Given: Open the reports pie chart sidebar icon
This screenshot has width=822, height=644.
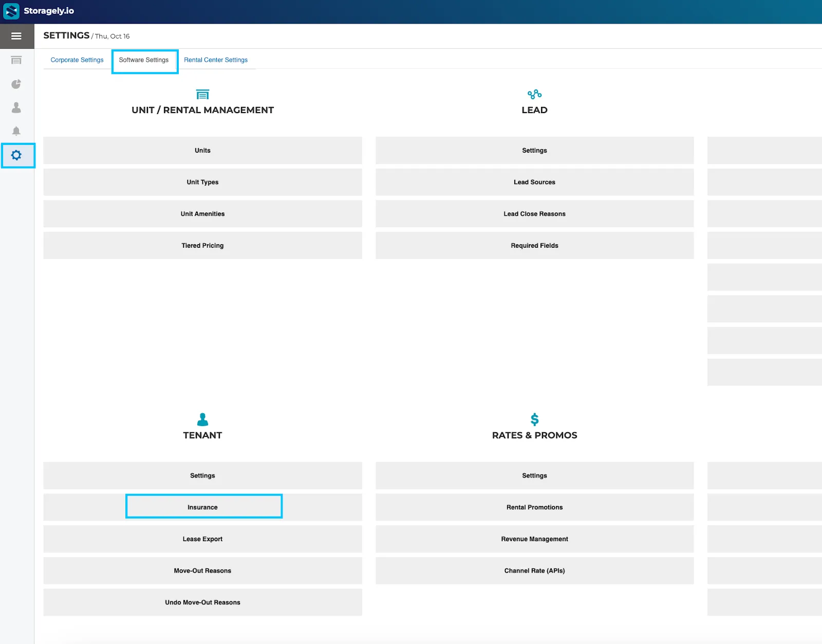Looking at the screenshot, I should coord(16,84).
